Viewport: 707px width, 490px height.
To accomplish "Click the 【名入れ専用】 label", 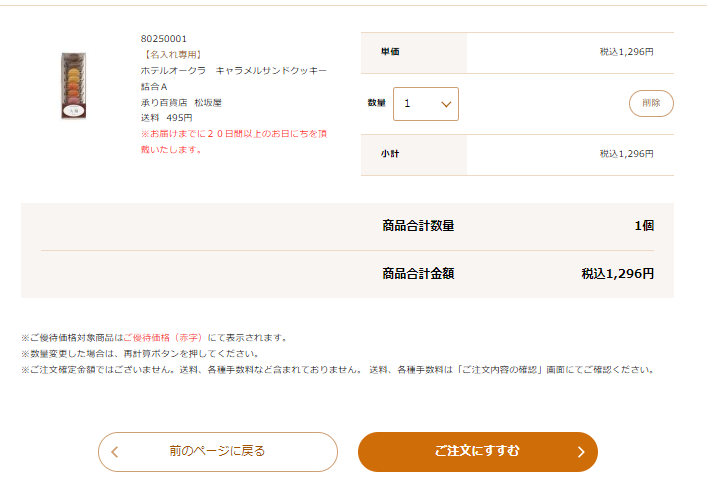I will [x=173, y=55].
